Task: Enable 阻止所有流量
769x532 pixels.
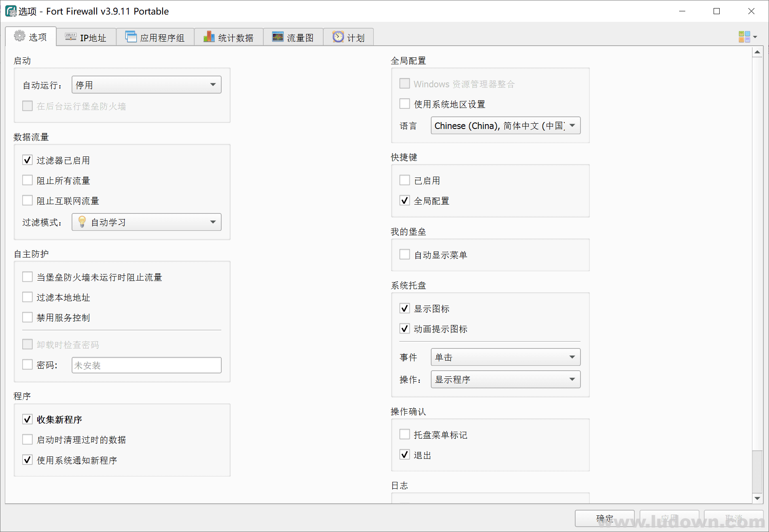Action: [x=28, y=180]
